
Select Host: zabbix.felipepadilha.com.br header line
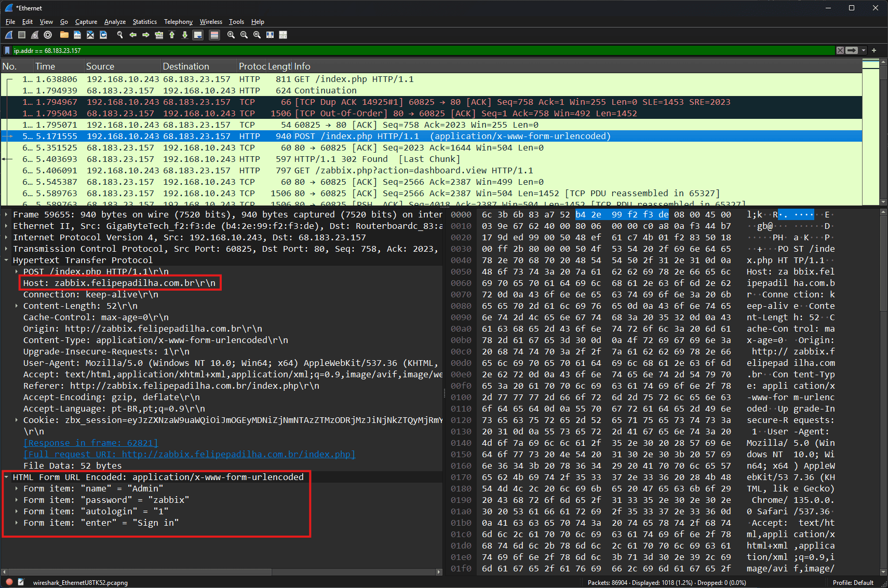[119, 283]
